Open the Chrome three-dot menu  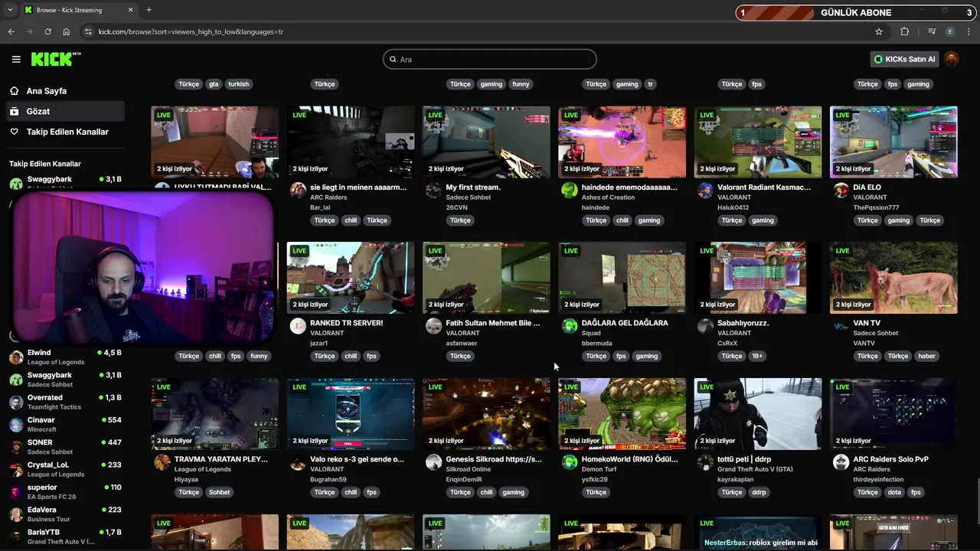(969, 31)
